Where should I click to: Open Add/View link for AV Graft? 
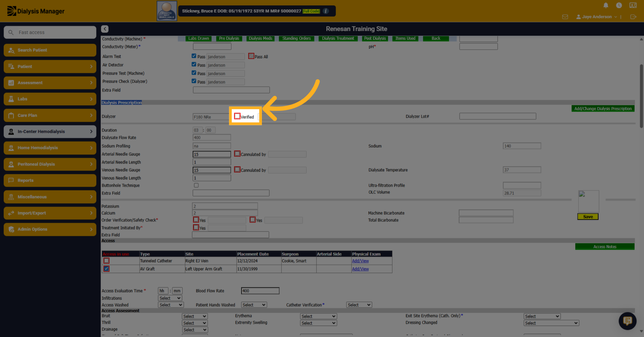point(360,269)
